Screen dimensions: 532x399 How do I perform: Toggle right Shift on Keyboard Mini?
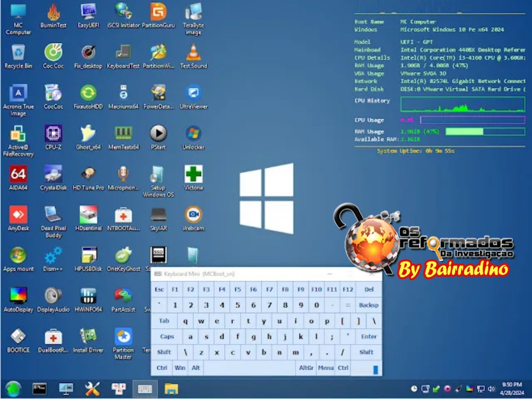click(x=366, y=352)
